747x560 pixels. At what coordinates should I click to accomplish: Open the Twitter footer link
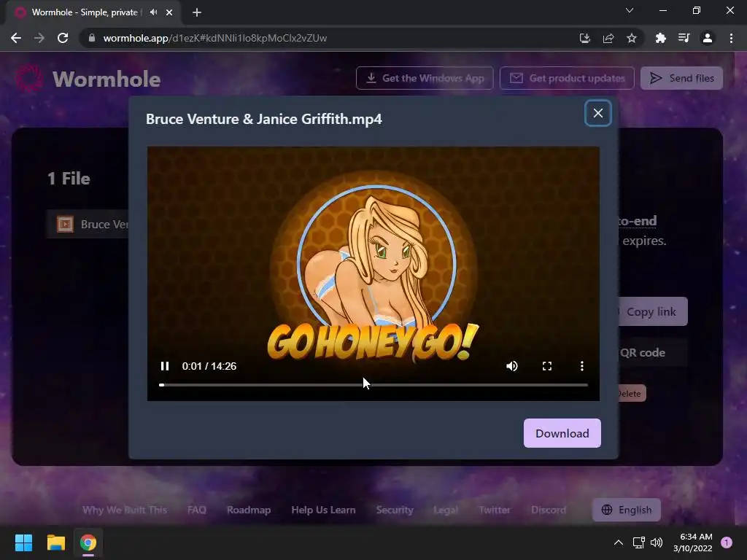tap(495, 510)
